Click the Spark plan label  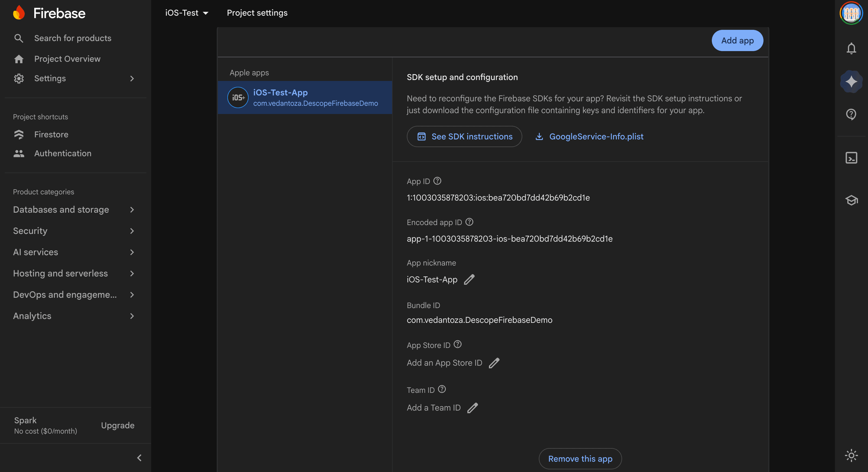pyautogui.click(x=25, y=420)
